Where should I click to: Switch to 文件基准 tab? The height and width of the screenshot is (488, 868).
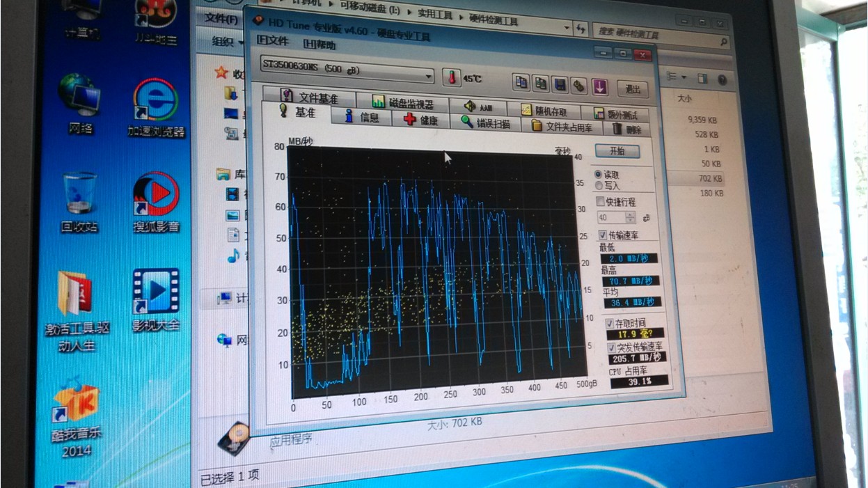(x=308, y=97)
